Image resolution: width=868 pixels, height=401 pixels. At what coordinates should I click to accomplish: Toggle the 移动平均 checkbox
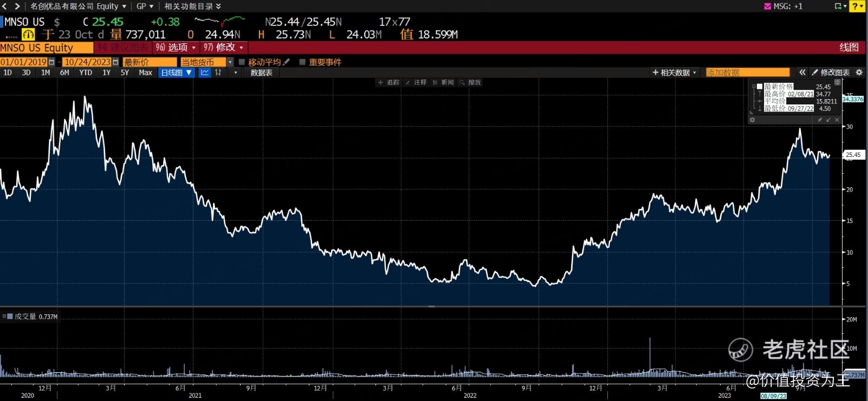pos(242,62)
